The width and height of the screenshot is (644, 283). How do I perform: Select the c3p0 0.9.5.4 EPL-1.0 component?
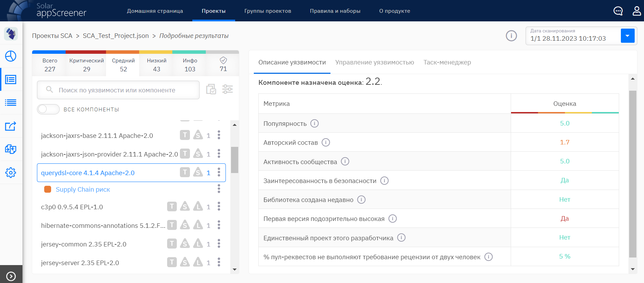[x=72, y=207]
